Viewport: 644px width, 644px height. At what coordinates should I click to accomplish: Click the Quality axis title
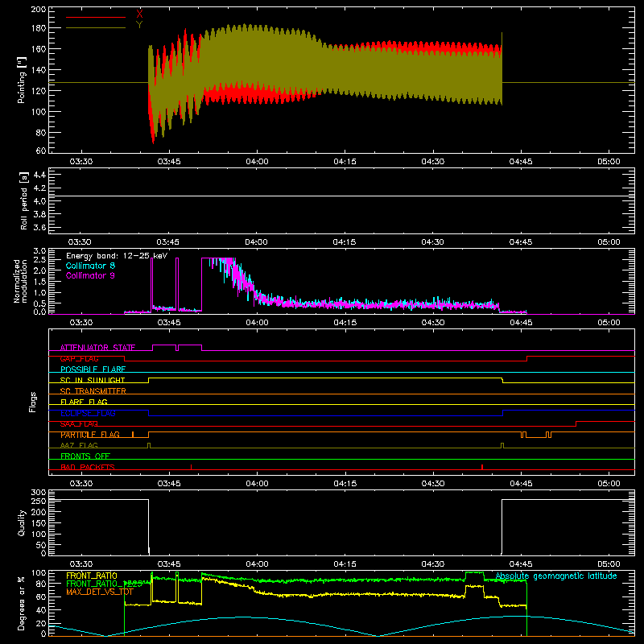click(22, 522)
